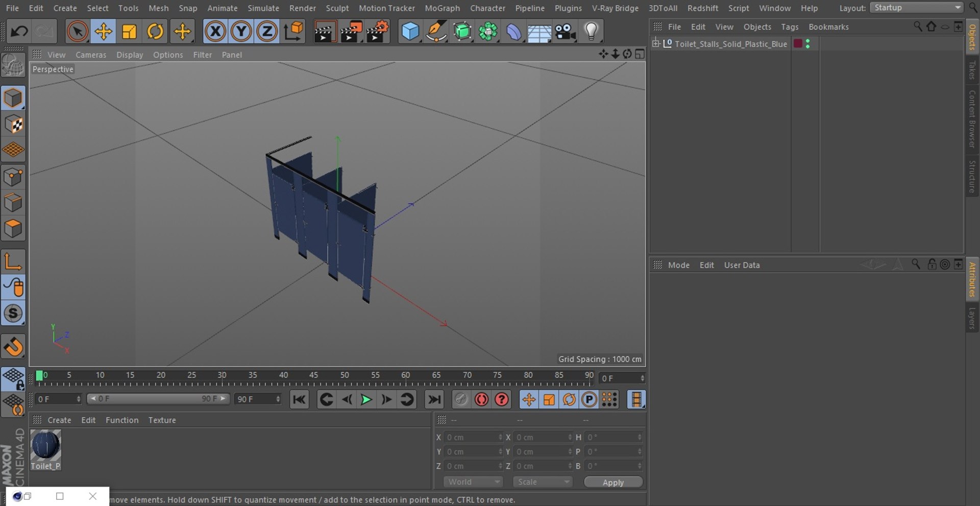Screen dimensions: 980x506
Task: Open the File menu
Action: [12, 8]
